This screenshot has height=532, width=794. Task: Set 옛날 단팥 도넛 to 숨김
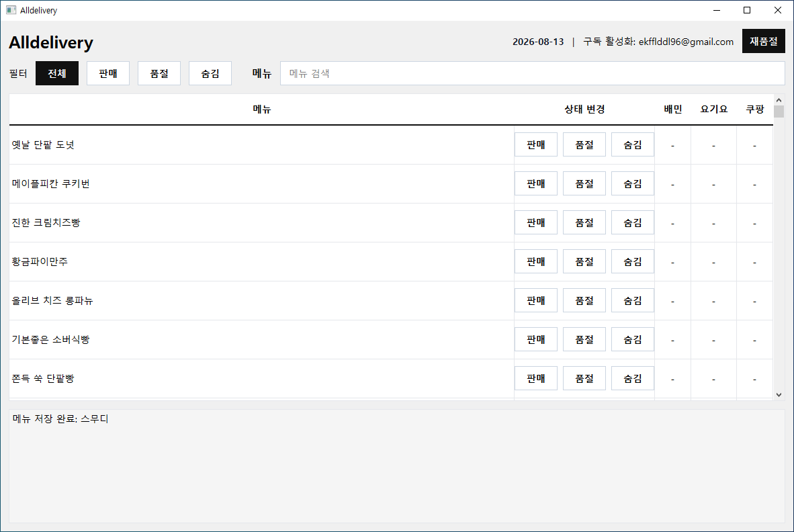pos(633,145)
